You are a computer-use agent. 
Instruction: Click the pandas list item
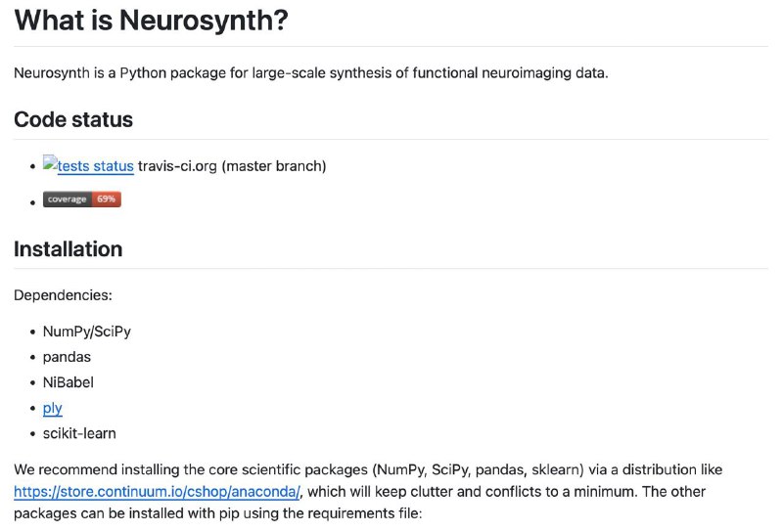pos(67,357)
